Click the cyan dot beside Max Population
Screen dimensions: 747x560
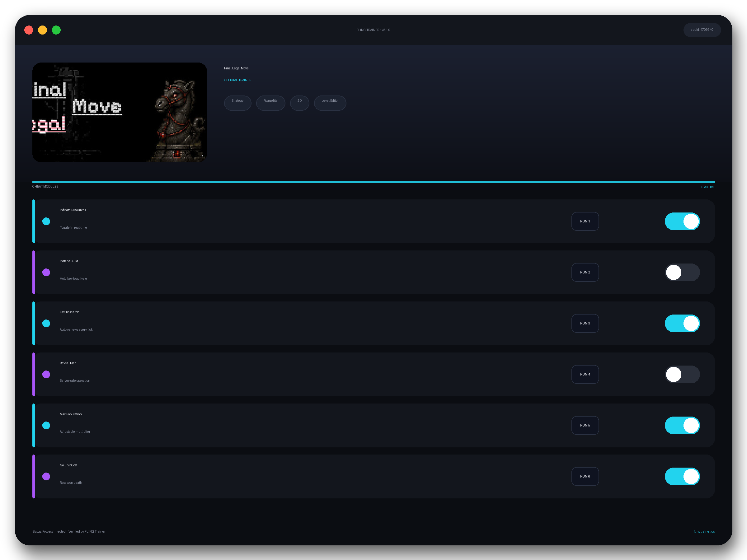[x=46, y=425]
